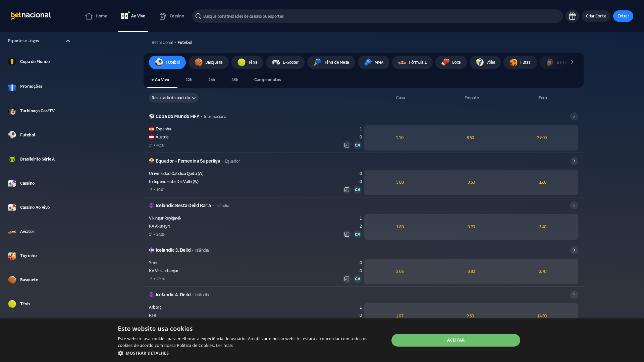Click the Cassino Ao Vivo icon
This screenshot has height=362, width=644.
[12, 207]
